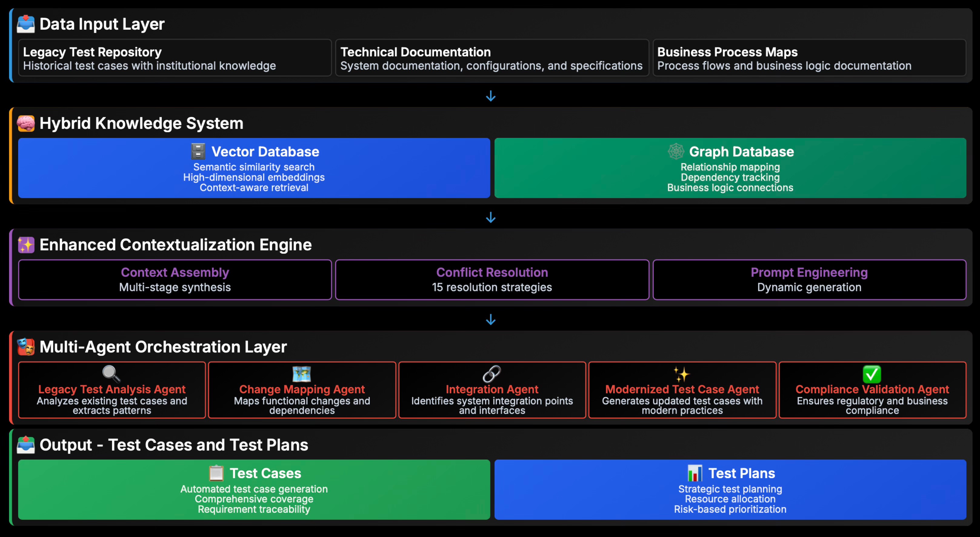Open the Conflict Resolution box
Viewport: 980px width, 537px height.
click(x=492, y=280)
